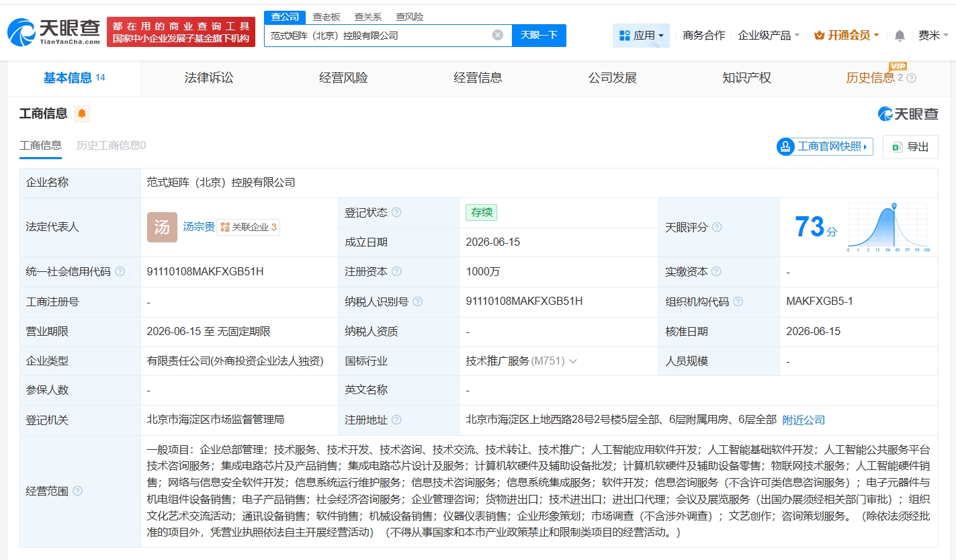This screenshot has width=956, height=560.
Task: Click 北京市海淀区市场监督管理局 registration authority text
Action: click(216, 419)
